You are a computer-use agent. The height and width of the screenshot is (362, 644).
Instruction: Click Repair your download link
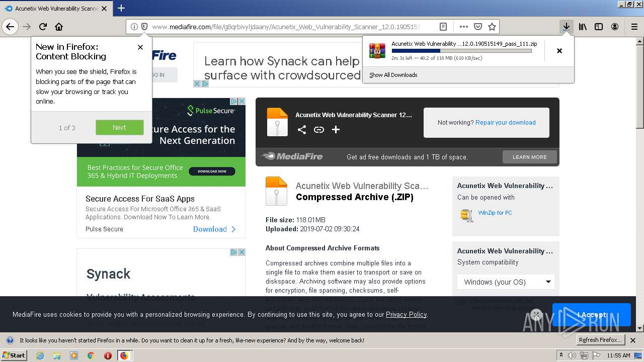click(x=505, y=122)
